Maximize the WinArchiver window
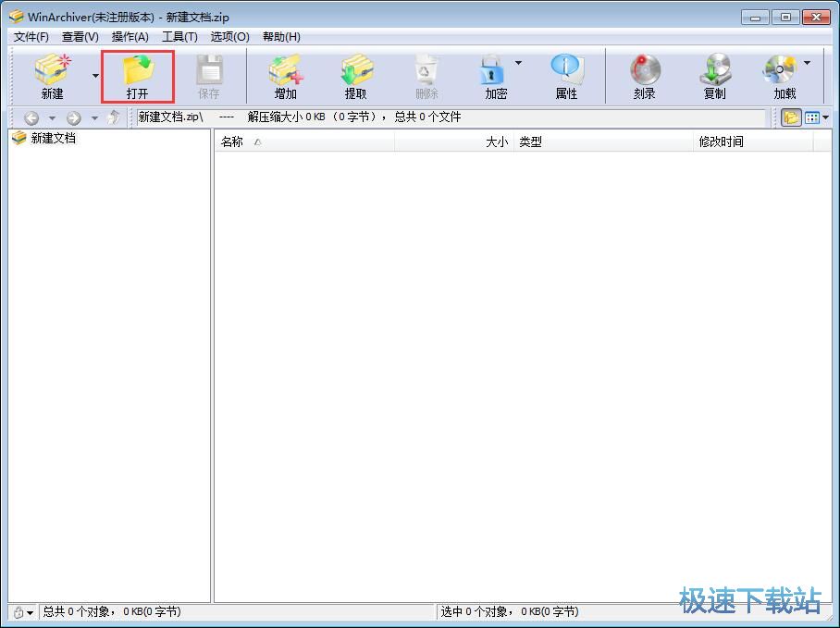The height and width of the screenshot is (628, 840). (x=785, y=18)
